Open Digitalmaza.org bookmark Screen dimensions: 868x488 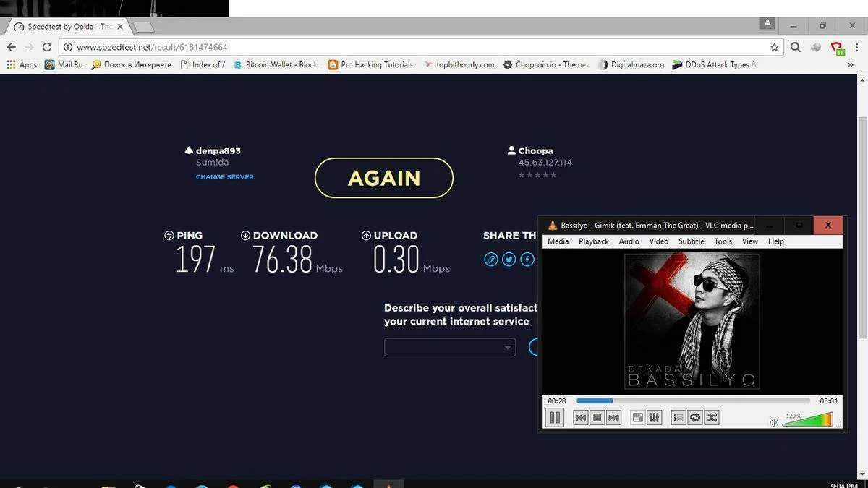[x=631, y=64]
